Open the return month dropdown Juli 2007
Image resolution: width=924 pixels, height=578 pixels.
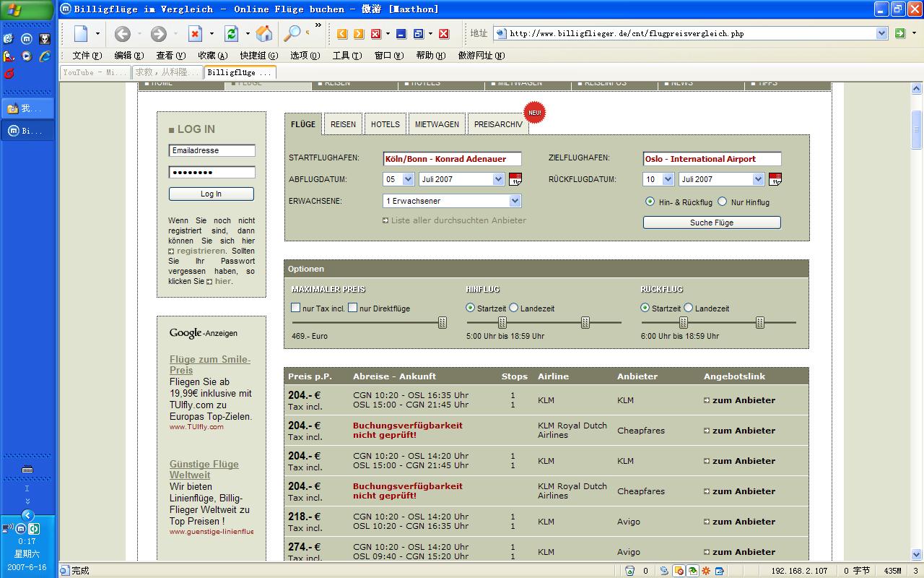(721, 179)
